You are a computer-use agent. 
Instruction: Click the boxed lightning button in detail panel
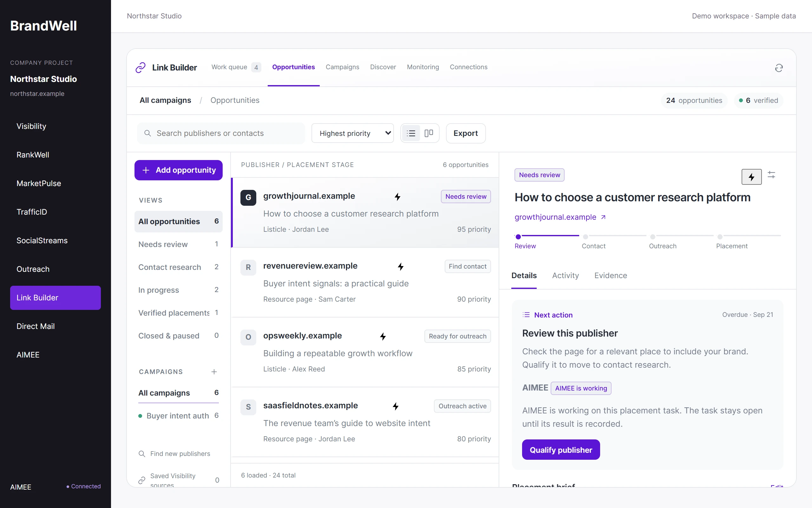pyautogui.click(x=752, y=177)
